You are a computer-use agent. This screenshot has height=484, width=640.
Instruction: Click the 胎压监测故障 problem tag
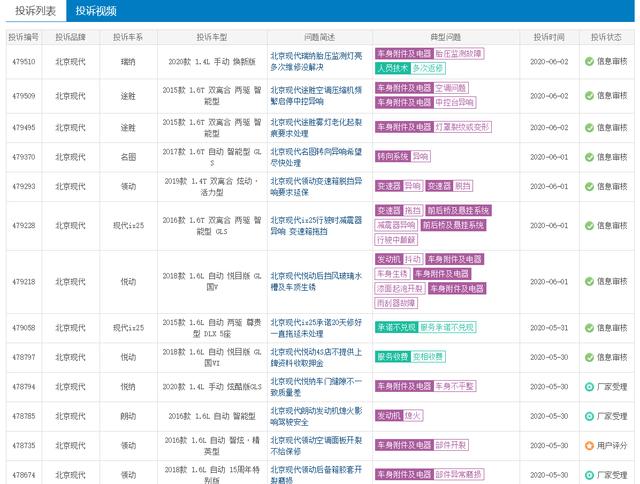click(x=459, y=53)
